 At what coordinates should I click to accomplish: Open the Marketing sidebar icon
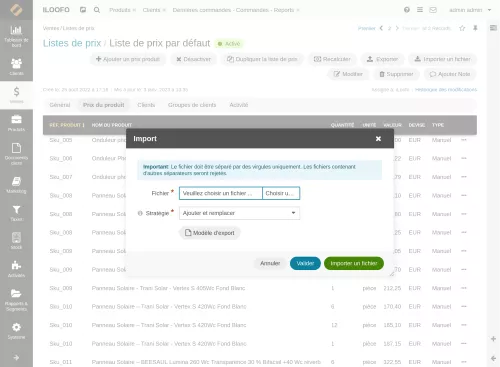pyautogui.click(x=16, y=185)
